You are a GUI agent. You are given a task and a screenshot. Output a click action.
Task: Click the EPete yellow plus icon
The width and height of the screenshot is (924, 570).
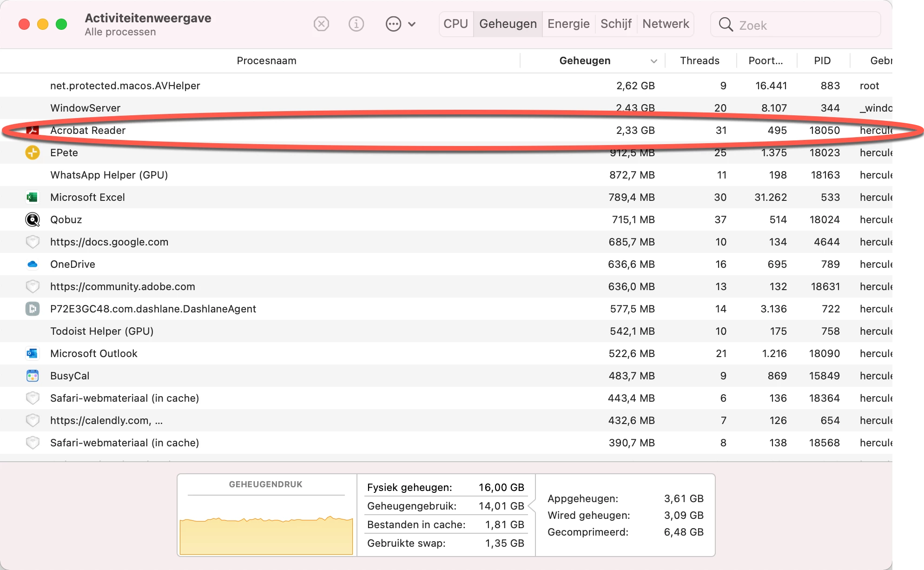coord(33,152)
